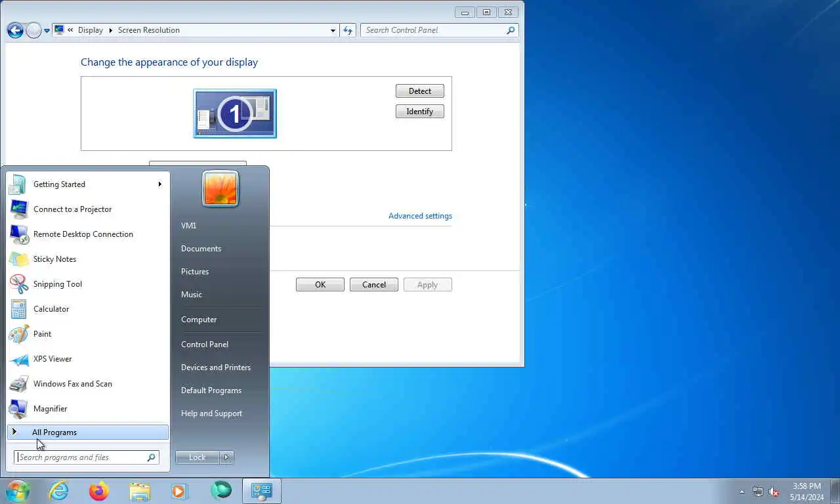This screenshot has height=504, width=840.
Task: Launch Windows Media Player taskbar icon
Action: pos(179,491)
